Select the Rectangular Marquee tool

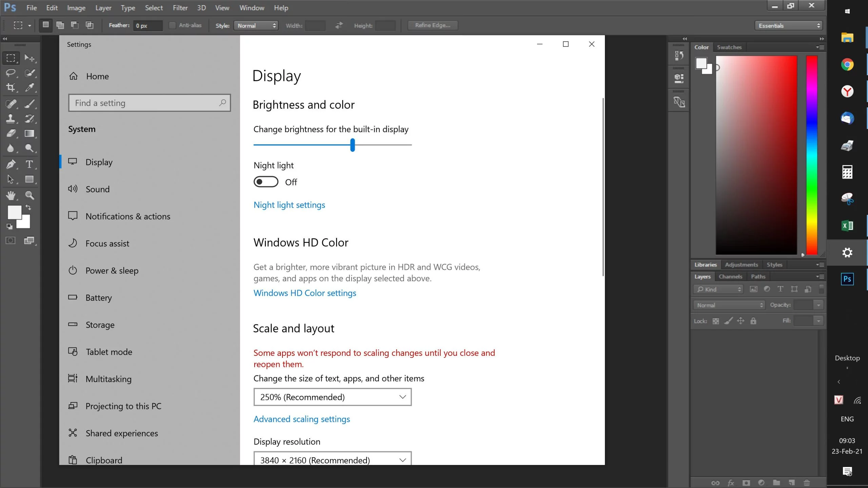11,58
